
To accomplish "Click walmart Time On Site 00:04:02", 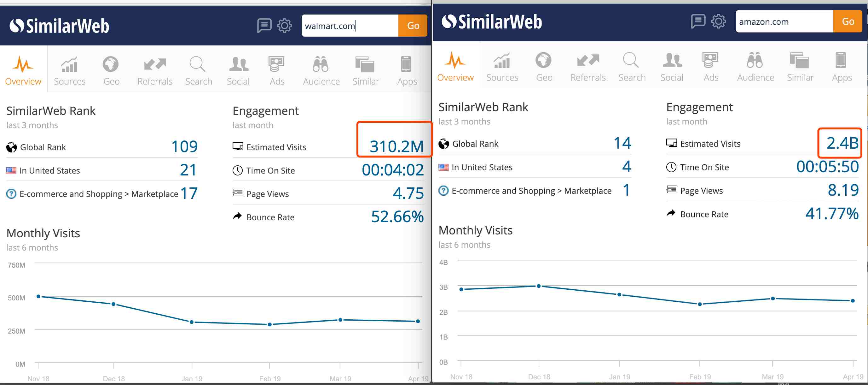I will tap(393, 170).
